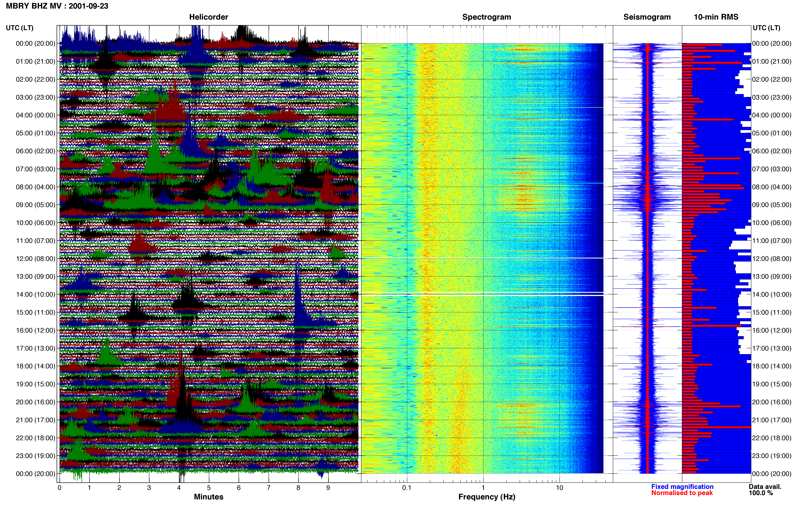Click the 'Fixed magnification' legend text
The image size is (812, 508).
pos(682,486)
